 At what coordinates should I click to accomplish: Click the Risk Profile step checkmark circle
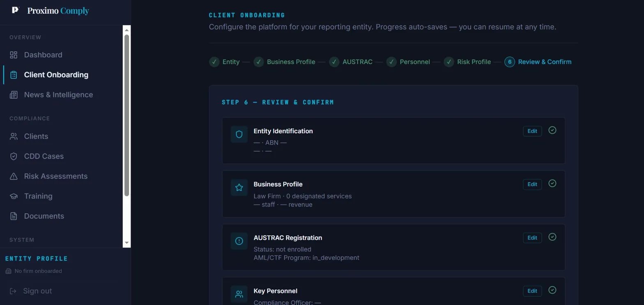pyautogui.click(x=449, y=62)
